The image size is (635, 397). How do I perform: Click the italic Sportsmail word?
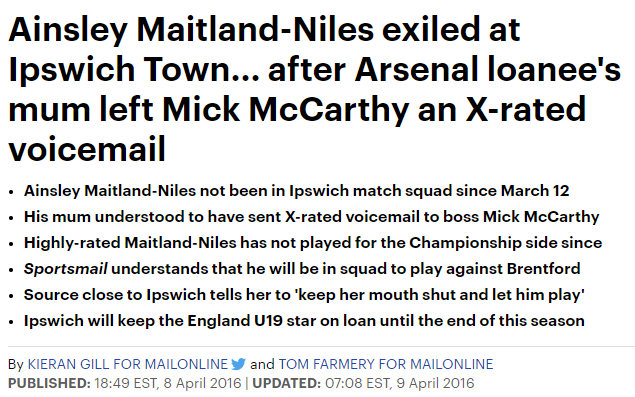(x=66, y=269)
